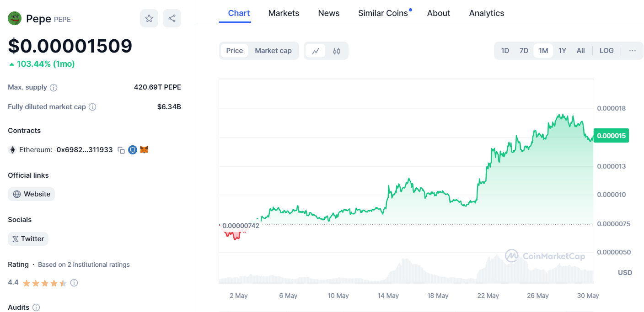Image resolution: width=644 pixels, height=312 pixels.
Task: Switch to candlestick chart view
Action: pyautogui.click(x=337, y=51)
